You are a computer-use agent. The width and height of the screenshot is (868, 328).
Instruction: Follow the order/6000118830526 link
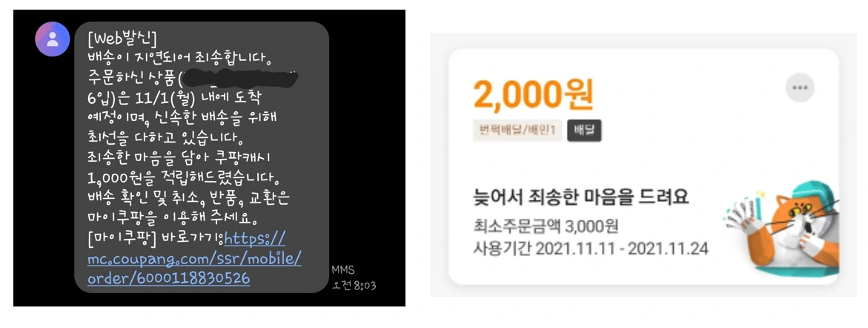click(169, 278)
